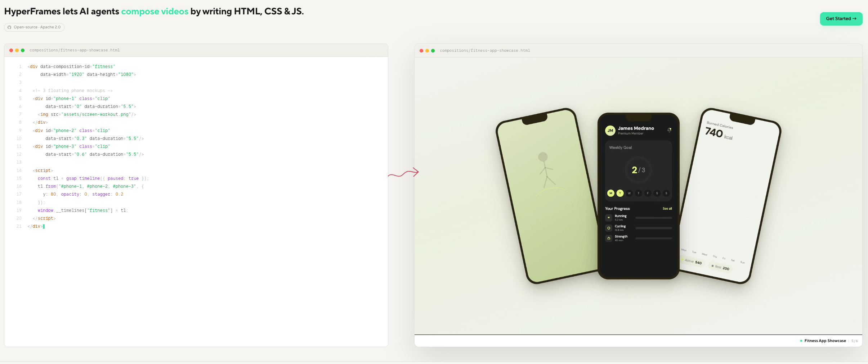Click the stick figure on left phone
The height and width of the screenshot is (364, 868).
546,171
